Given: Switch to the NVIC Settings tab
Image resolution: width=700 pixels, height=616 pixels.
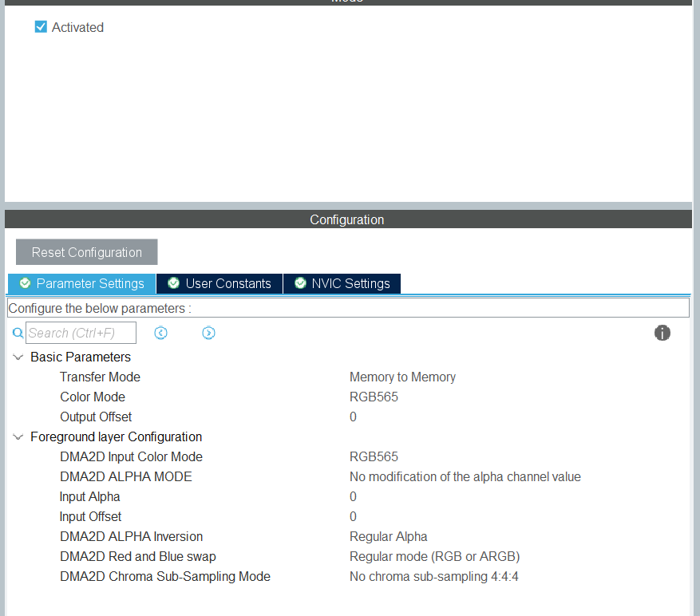Looking at the screenshot, I should [x=342, y=283].
